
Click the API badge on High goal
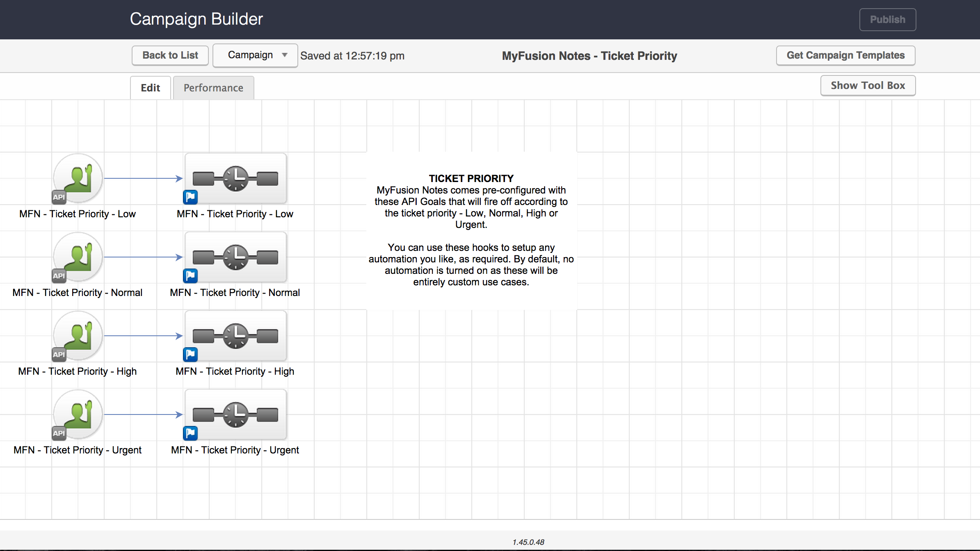tap(59, 354)
